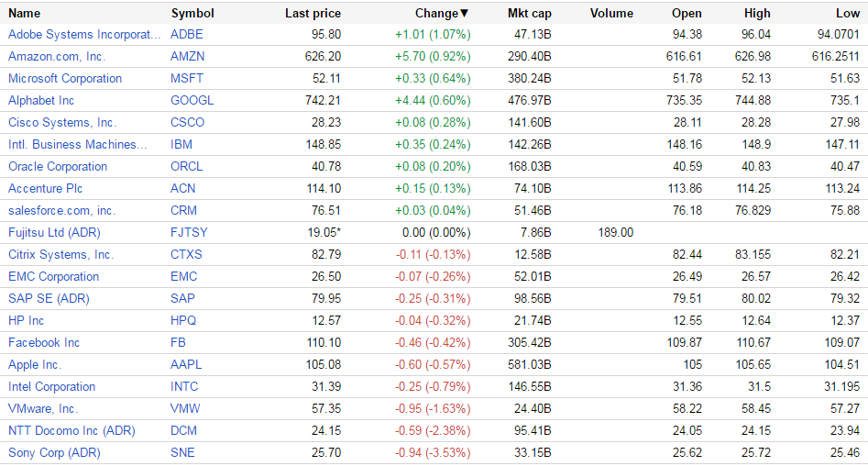868x466 pixels.
Task: Open the Amazon.com, Inc. company link
Action: [57, 56]
